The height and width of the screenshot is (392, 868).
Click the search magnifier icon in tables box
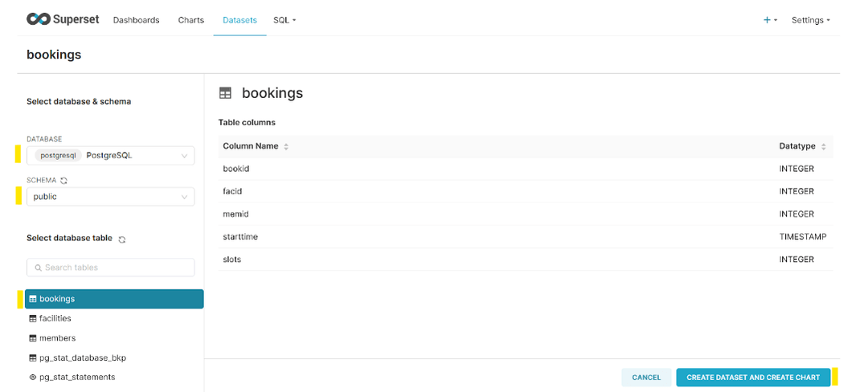coord(38,267)
